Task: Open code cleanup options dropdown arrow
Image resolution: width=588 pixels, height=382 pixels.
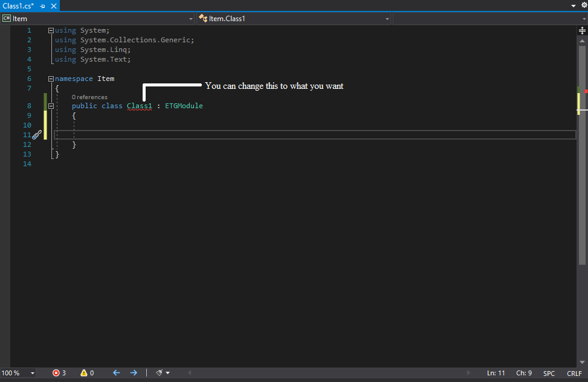Action: pyautogui.click(x=167, y=373)
